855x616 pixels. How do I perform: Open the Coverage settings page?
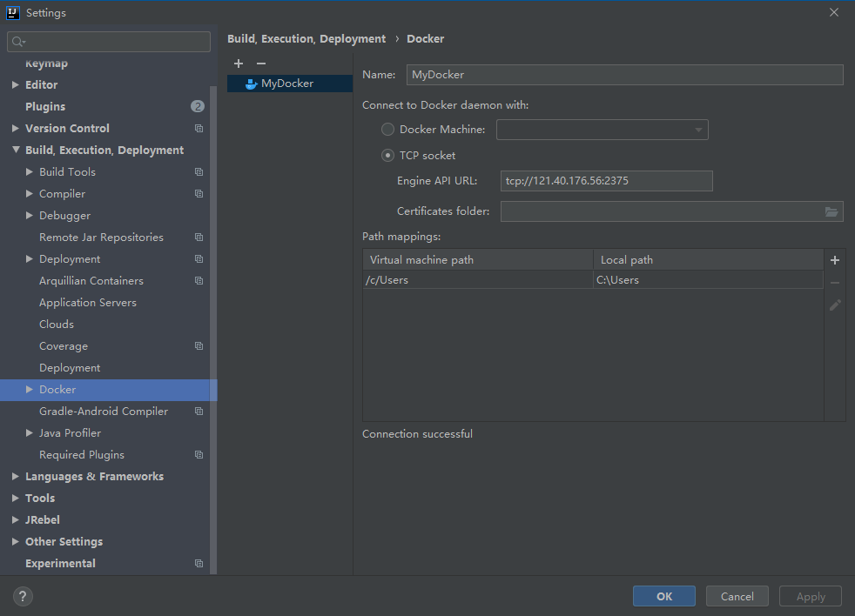(x=64, y=346)
